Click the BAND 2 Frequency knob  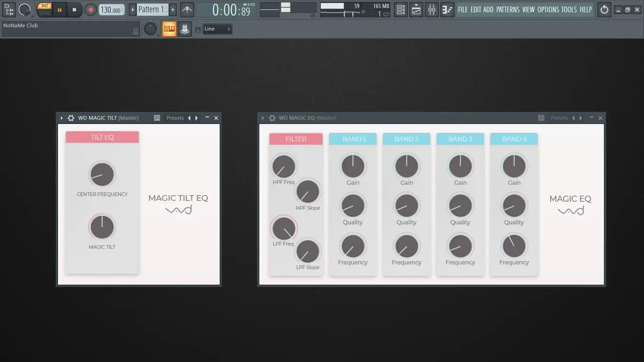407,246
